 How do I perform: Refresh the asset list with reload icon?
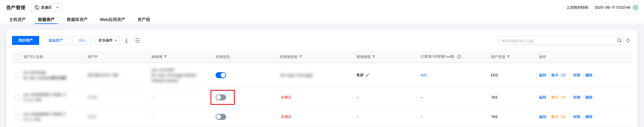(628, 40)
